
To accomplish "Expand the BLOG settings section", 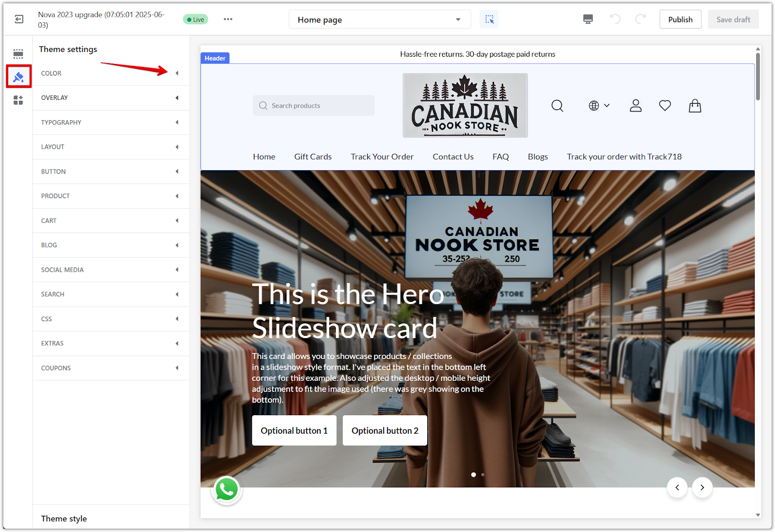I will click(x=111, y=245).
